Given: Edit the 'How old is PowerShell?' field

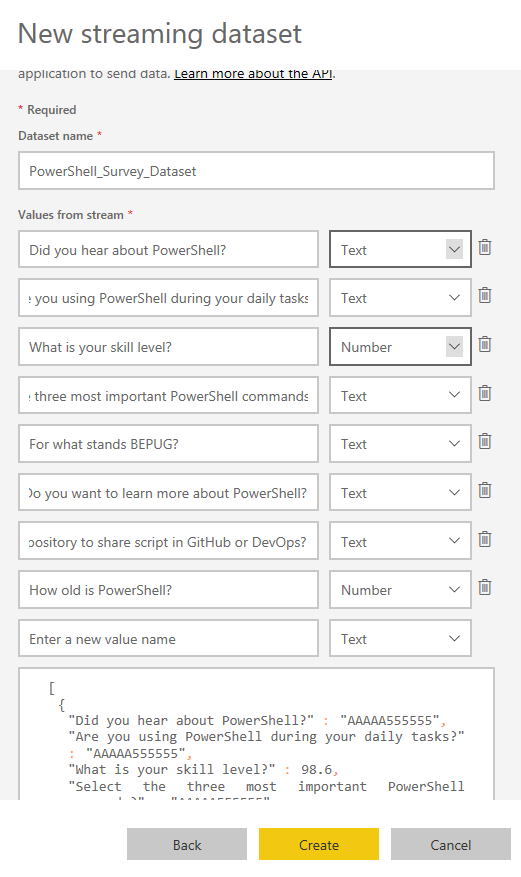Looking at the screenshot, I should (168, 590).
